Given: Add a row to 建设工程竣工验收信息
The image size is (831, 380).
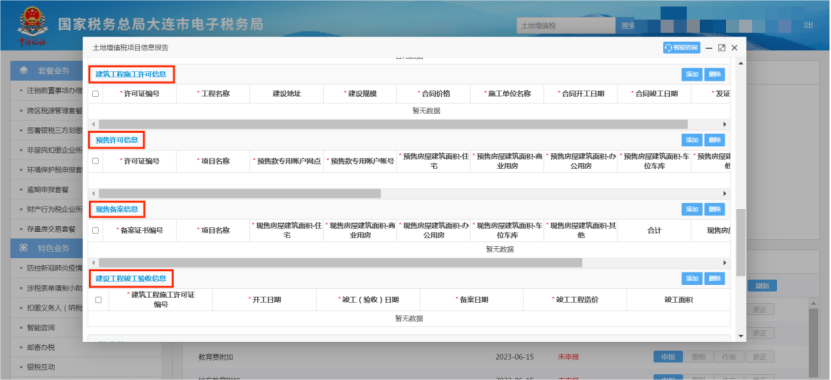Looking at the screenshot, I should point(692,278).
